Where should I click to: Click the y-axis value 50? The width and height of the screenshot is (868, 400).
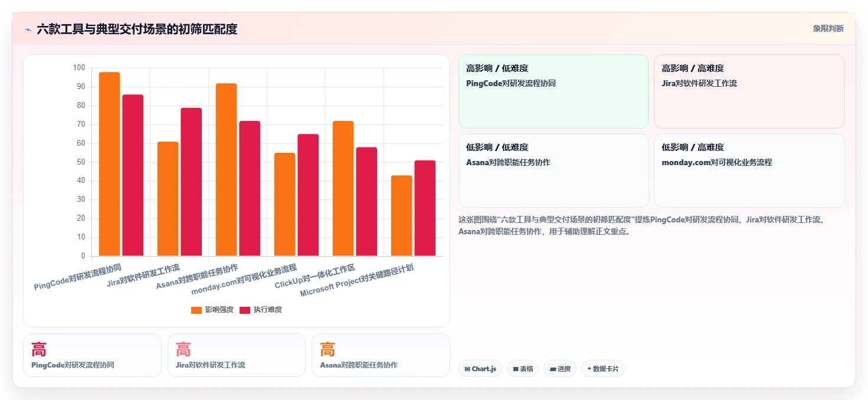point(81,162)
